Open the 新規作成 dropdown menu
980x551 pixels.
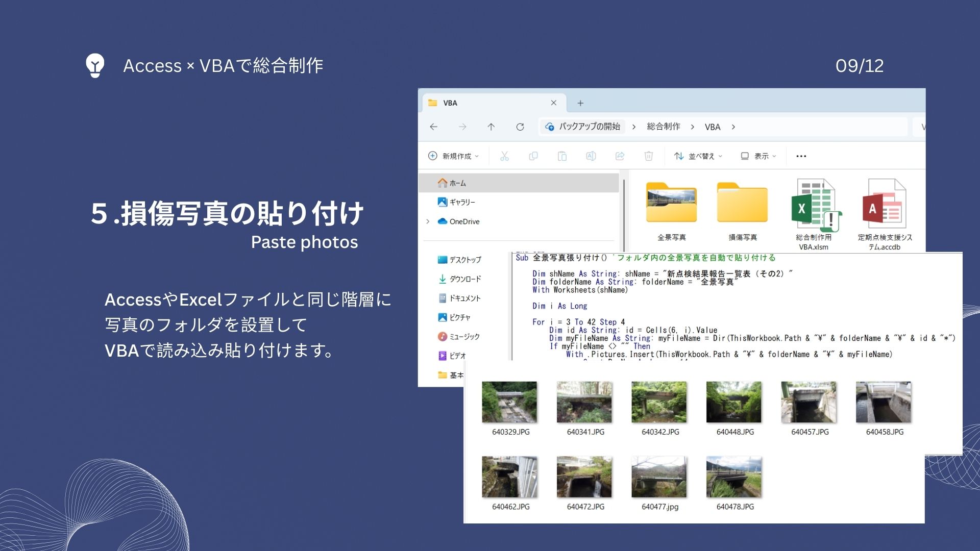453,156
